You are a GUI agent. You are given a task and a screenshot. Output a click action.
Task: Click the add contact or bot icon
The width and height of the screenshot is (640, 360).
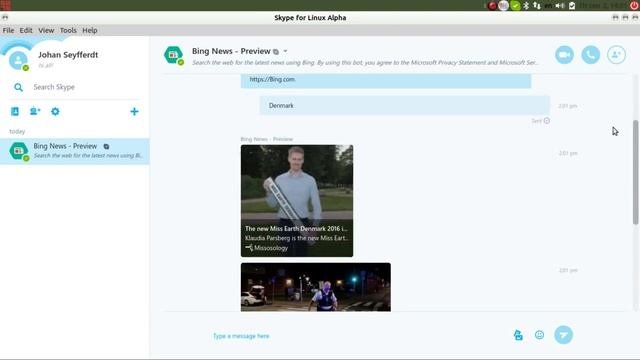coord(35,111)
